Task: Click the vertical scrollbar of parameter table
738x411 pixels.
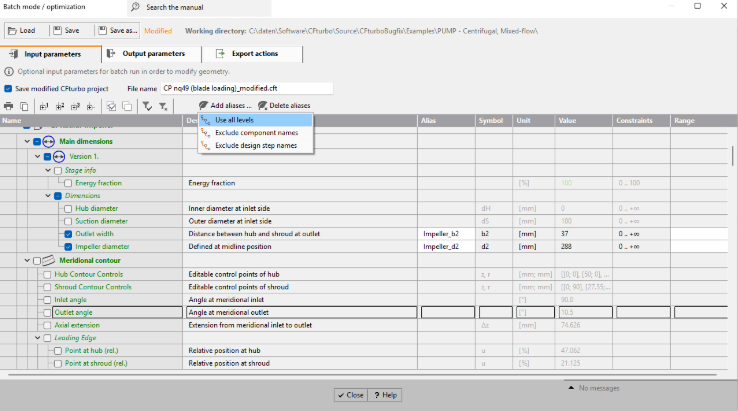Action: click(732, 155)
